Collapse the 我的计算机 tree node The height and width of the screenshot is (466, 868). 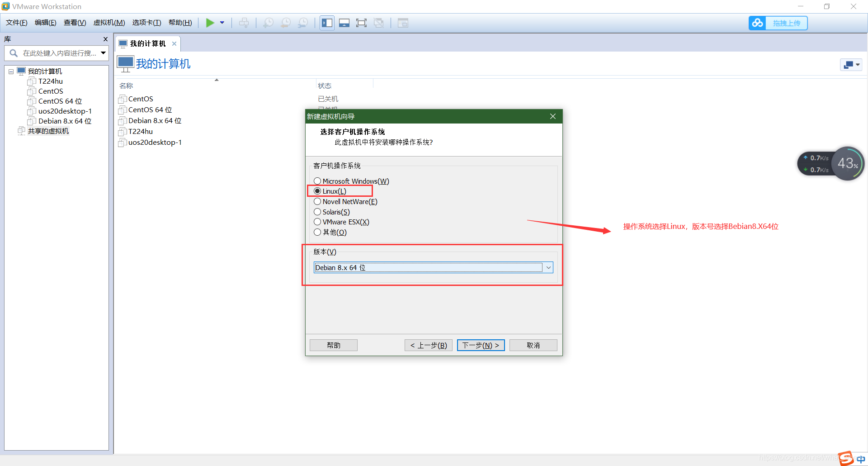11,71
